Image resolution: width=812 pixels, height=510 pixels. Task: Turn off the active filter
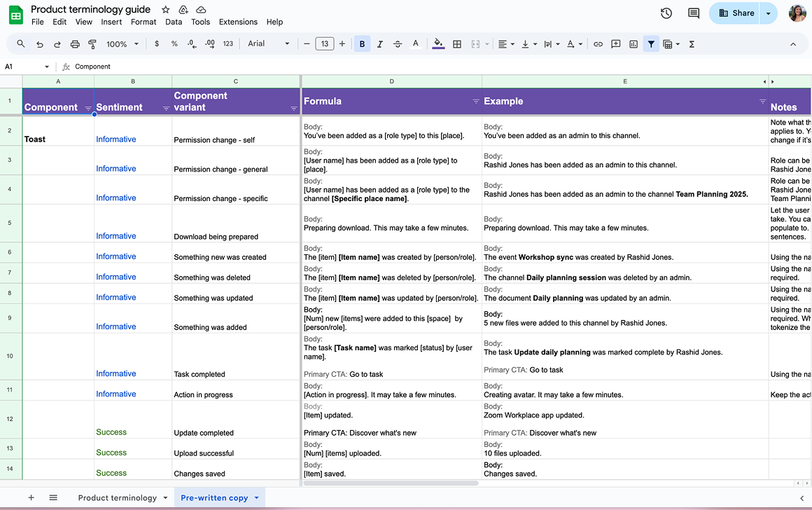click(651, 43)
